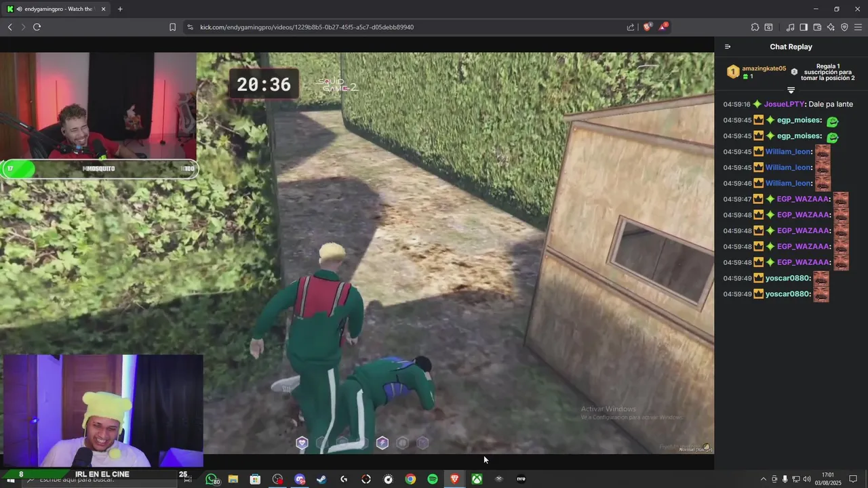This screenshot has height=488, width=868.
Task: Open Spotify from the taskbar
Action: tap(433, 479)
